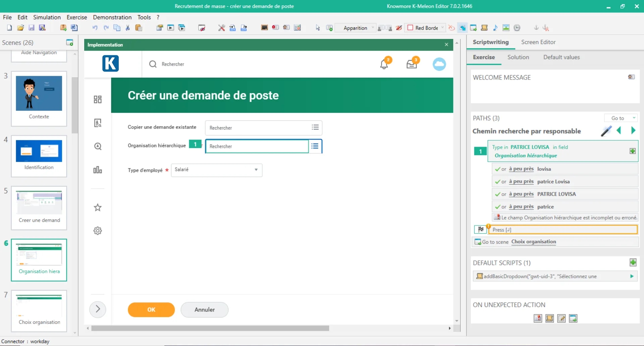Switch to the Default values tab
This screenshot has width=644, height=346.
click(x=561, y=57)
